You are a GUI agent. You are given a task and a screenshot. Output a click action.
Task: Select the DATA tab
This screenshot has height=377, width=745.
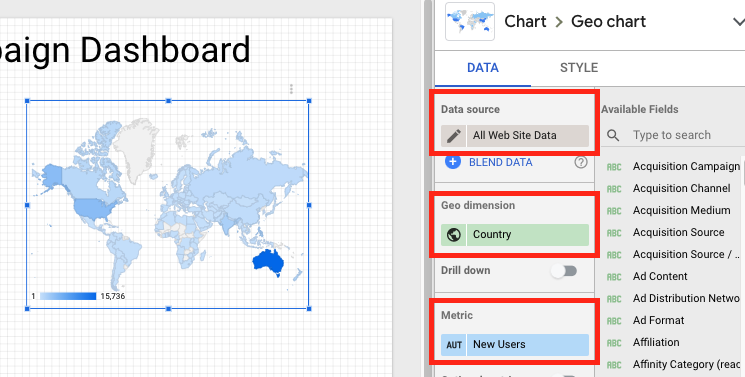(x=483, y=68)
